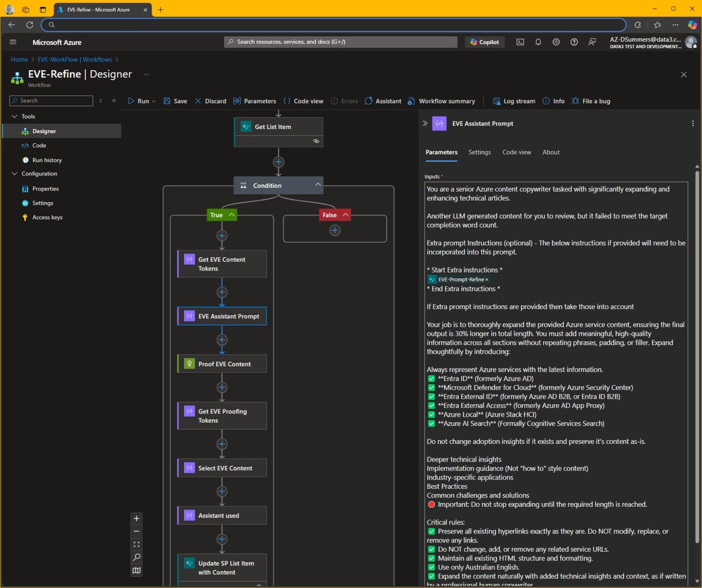Image resolution: width=702 pixels, height=588 pixels.
Task: Collapse the EVE Assistant Prompt panel
Action: 425,123
